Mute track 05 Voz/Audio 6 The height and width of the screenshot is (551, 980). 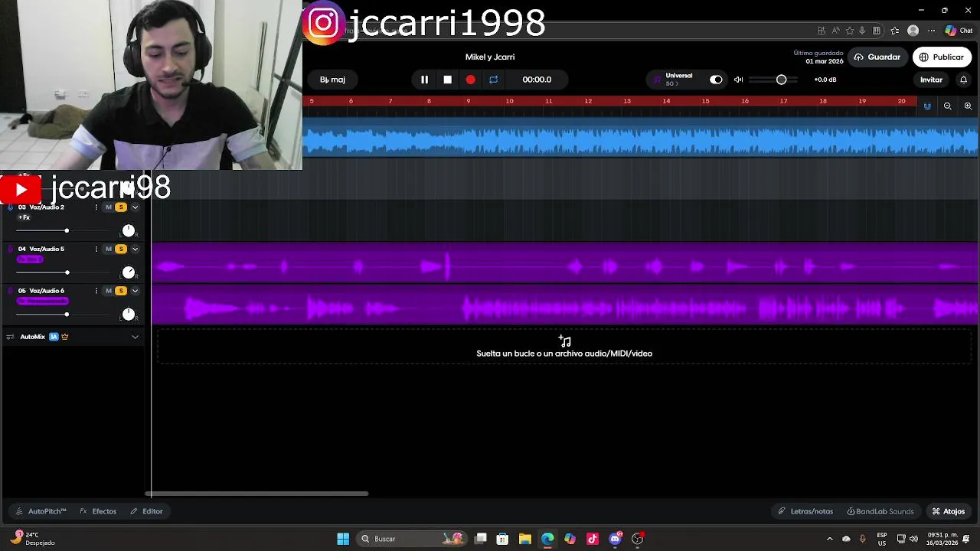coord(109,291)
